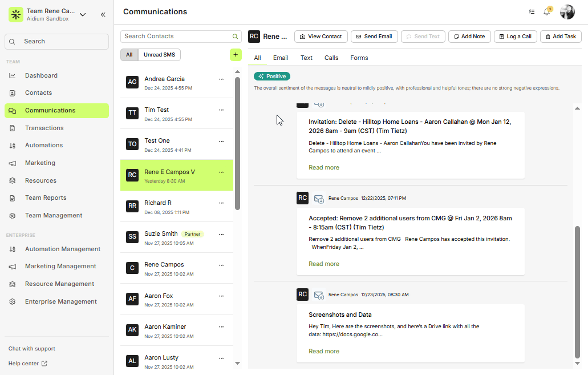Screen dimensions: 588x375
Task: Click the green plus add contact button
Action: click(x=236, y=55)
